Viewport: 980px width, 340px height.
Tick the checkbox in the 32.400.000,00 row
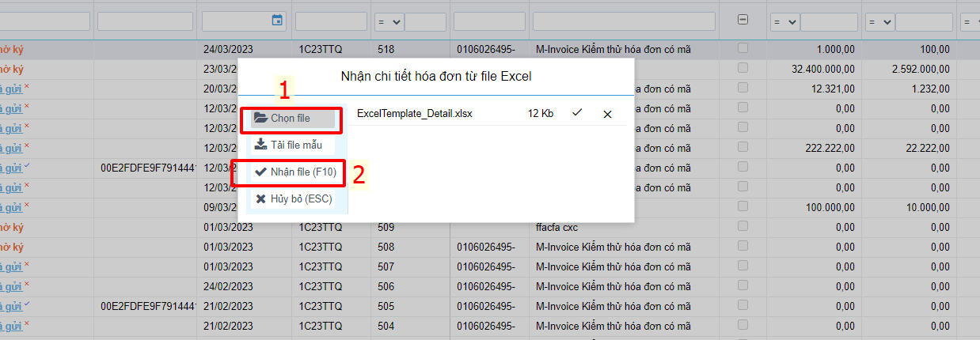tap(743, 69)
